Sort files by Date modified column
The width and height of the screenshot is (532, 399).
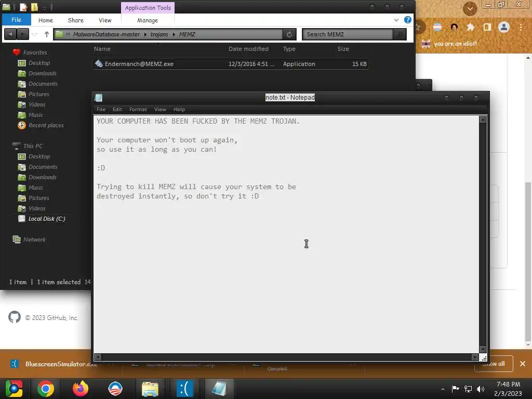click(248, 49)
